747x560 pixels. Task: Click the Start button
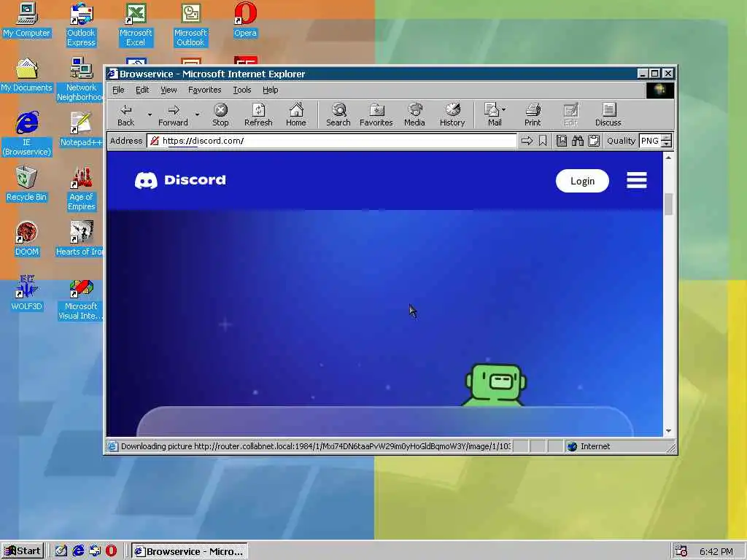point(23,551)
